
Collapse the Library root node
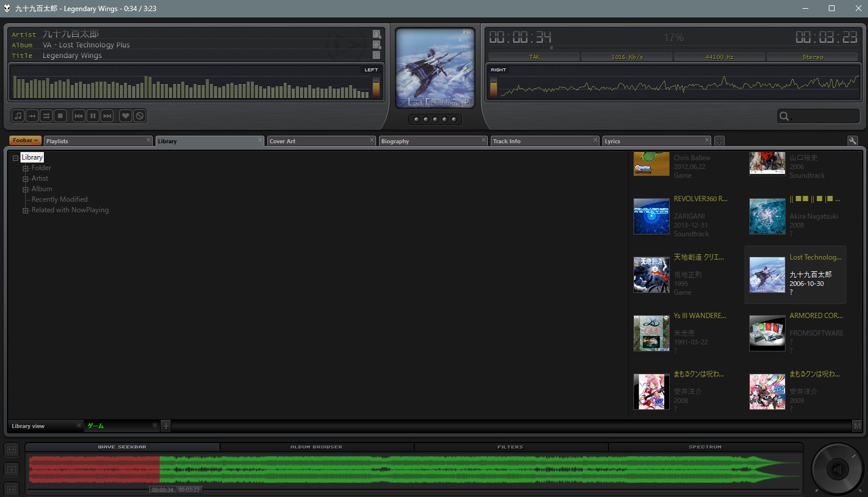point(16,158)
